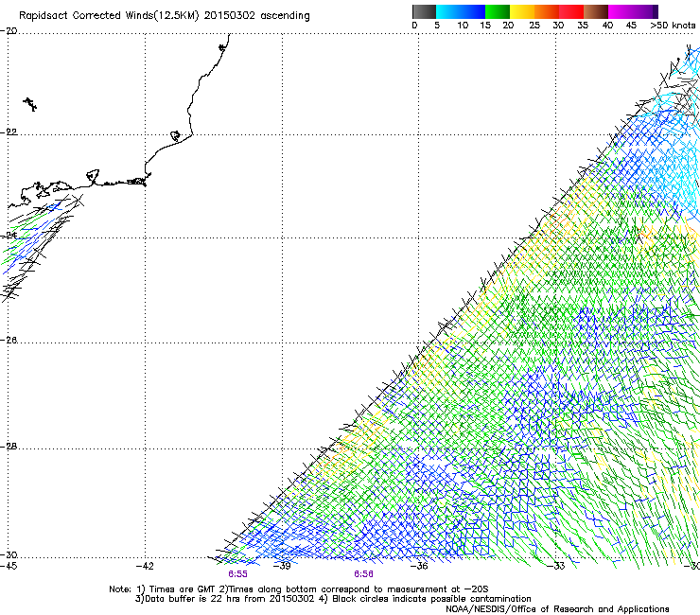Click the '20' legend tick number
Viewport: 700px width, 615px height.
pyautogui.click(x=508, y=26)
